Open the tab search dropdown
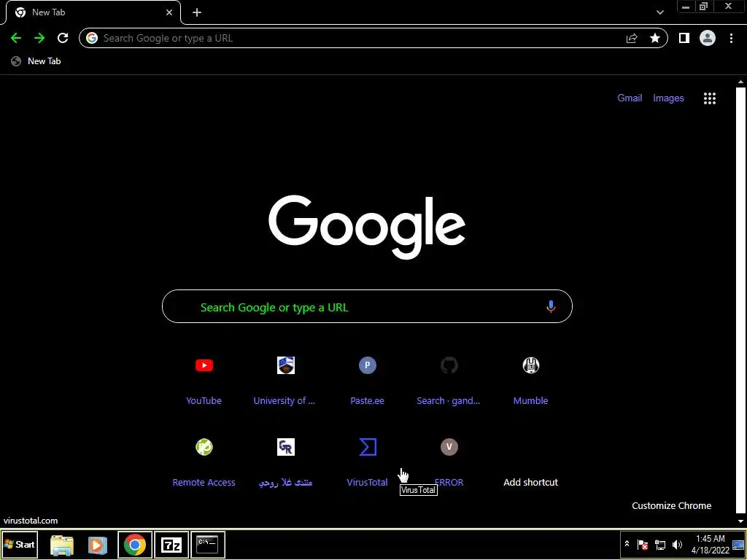The height and width of the screenshot is (560, 747). 659,12
